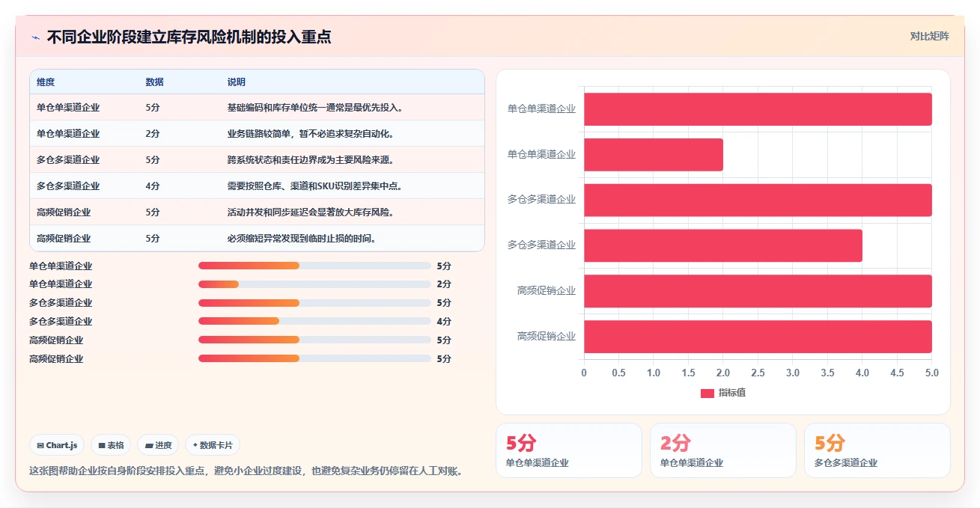Open the pink 2分 单仓单渠道企业 data card
Viewport: 980px width, 508px height.
coord(723,450)
